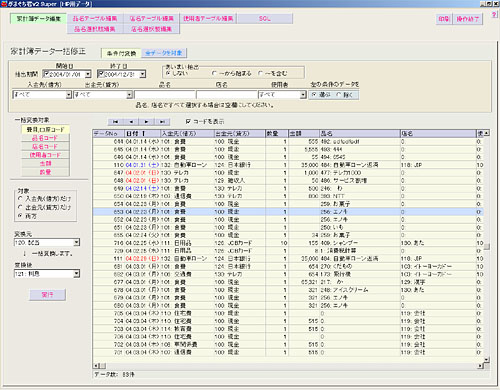
Task: Open the 変換後 combo box
Action: coord(77,274)
